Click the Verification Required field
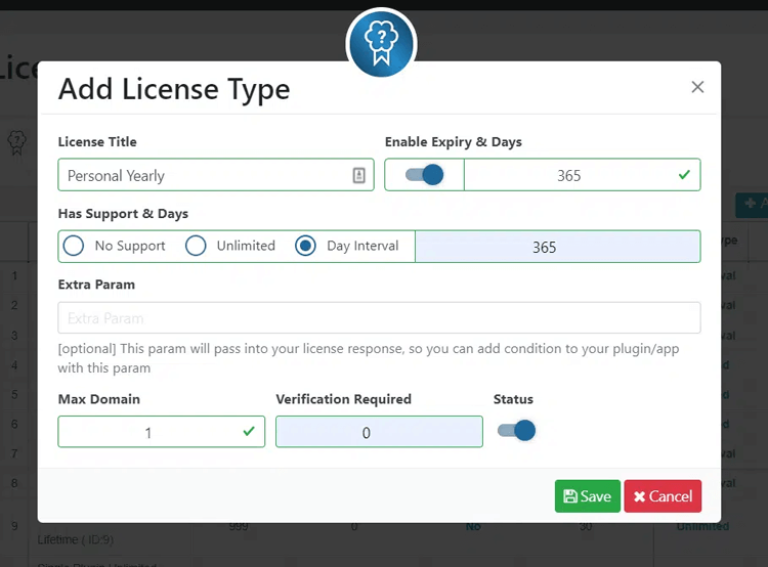Image resolution: width=768 pixels, height=567 pixels. (x=379, y=432)
